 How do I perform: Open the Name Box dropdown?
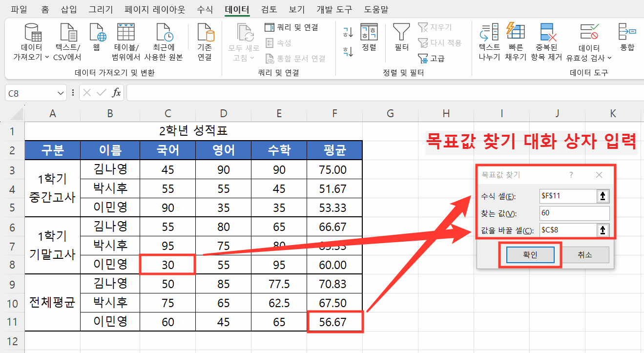(x=61, y=93)
